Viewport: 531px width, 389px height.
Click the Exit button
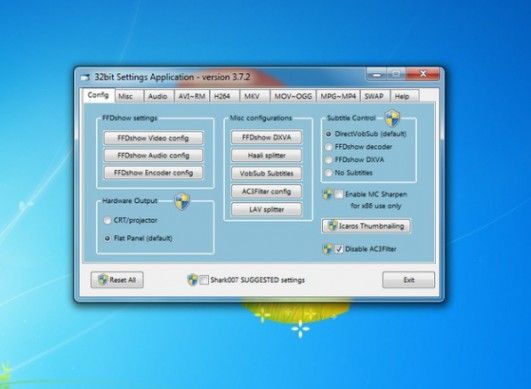408,280
